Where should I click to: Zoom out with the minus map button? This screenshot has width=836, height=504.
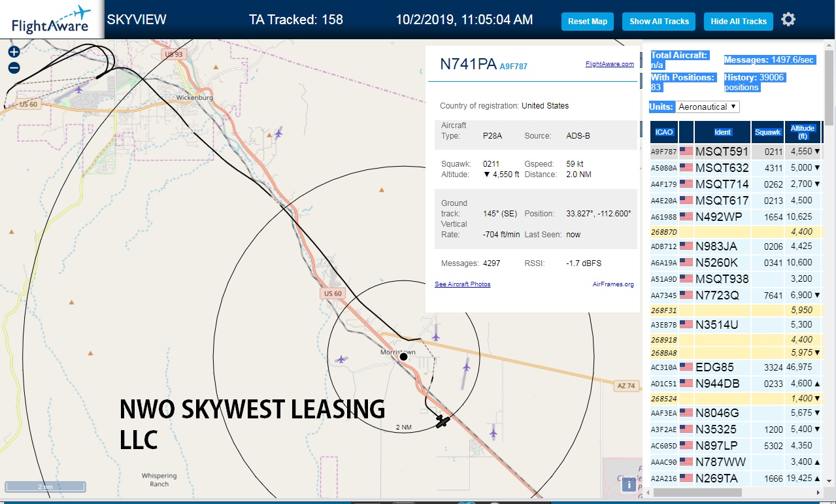(x=14, y=68)
